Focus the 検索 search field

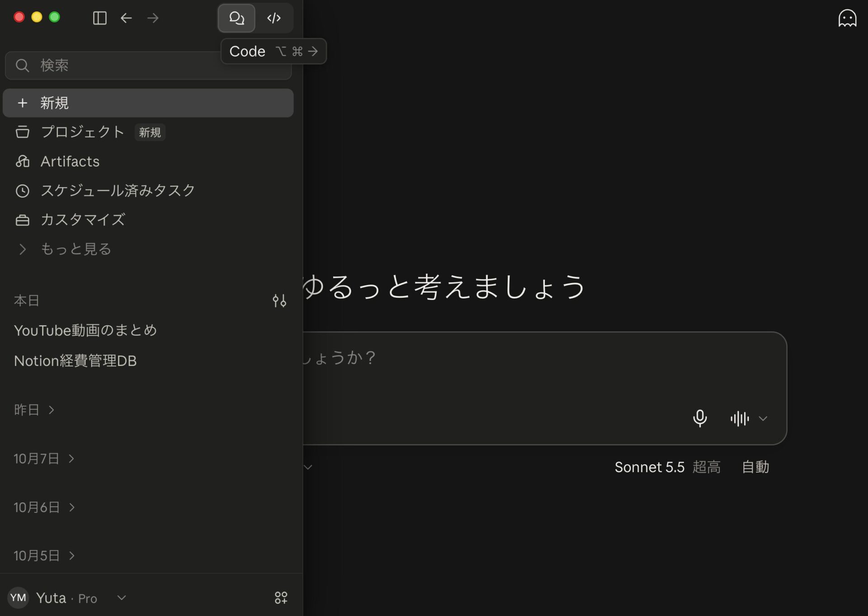(148, 66)
